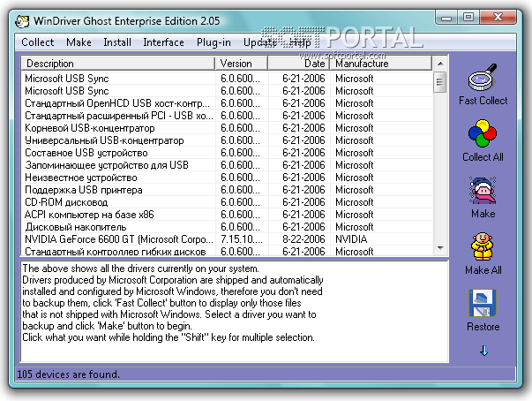Select the Стандартный OpenHCD USB хост-контроллер row
The height and width of the screenshot is (401, 532).
(228, 103)
